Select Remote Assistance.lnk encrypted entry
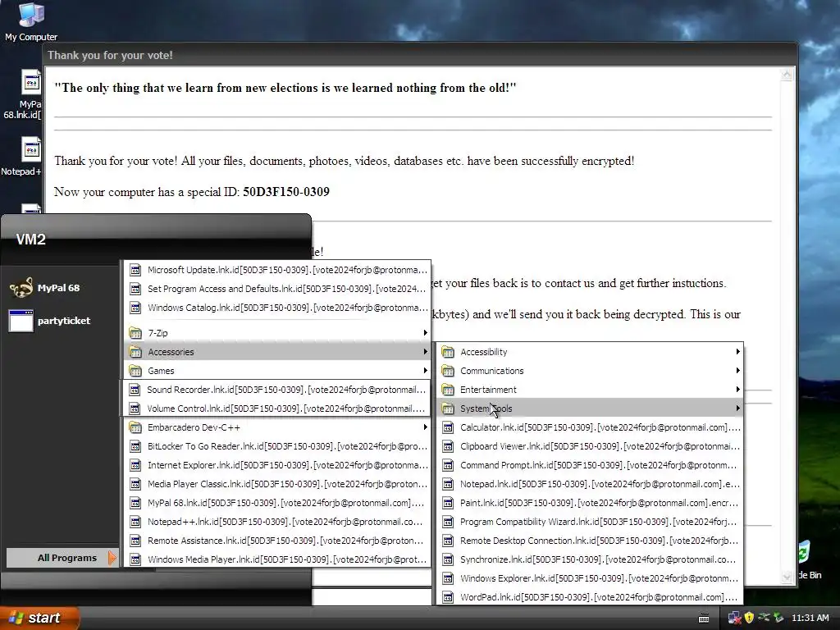The width and height of the screenshot is (840, 630). 277,541
